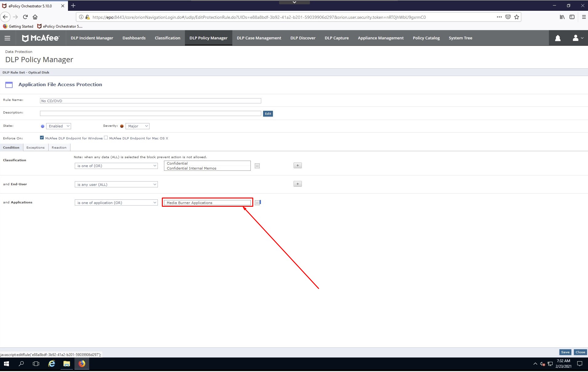Open the End-User 'is any user' dropdown

pyautogui.click(x=116, y=185)
